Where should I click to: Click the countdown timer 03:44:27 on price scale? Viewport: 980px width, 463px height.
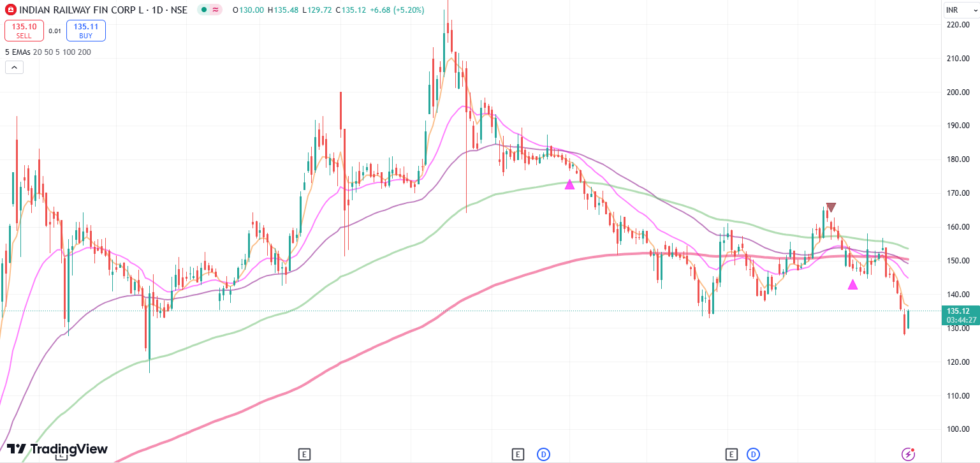(x=960, y=320)
